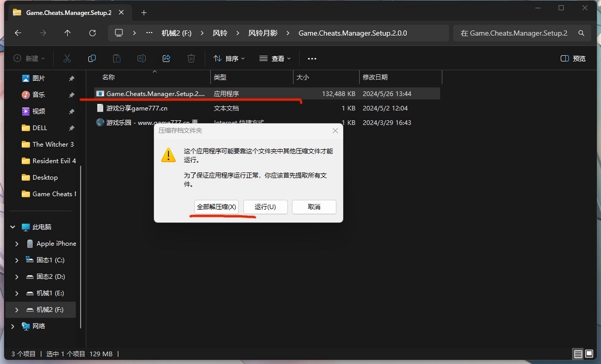Click 风铃 in the breadcrumb path
This screenshot has height=364, width=601.
pos(220,33)
